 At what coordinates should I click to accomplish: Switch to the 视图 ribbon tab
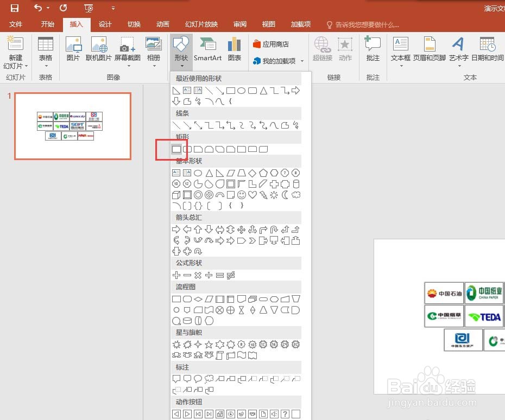coord(268,24)
